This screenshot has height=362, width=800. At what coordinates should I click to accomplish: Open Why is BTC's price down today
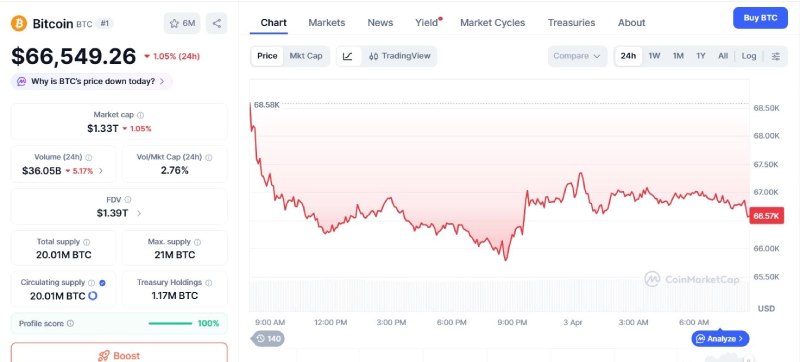[x=92, y=81]
